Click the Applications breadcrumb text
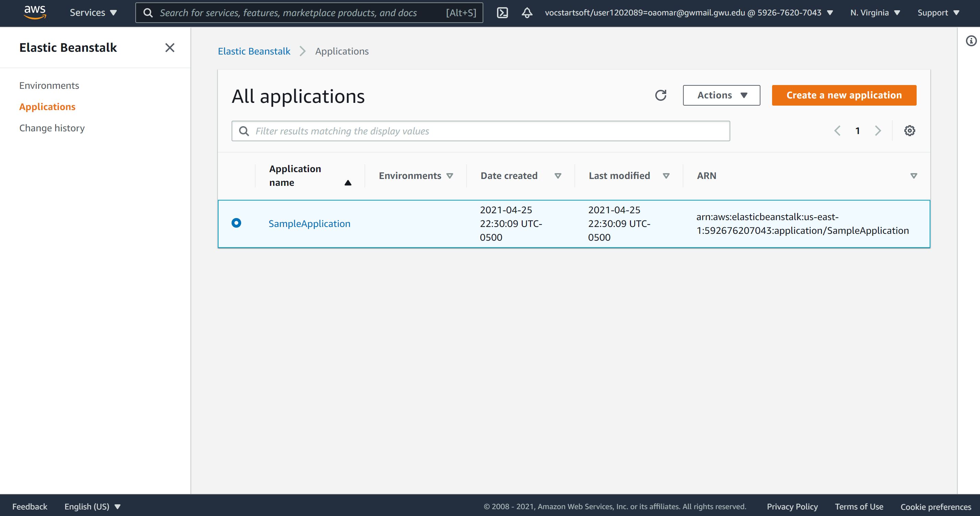 click(342, 51)
